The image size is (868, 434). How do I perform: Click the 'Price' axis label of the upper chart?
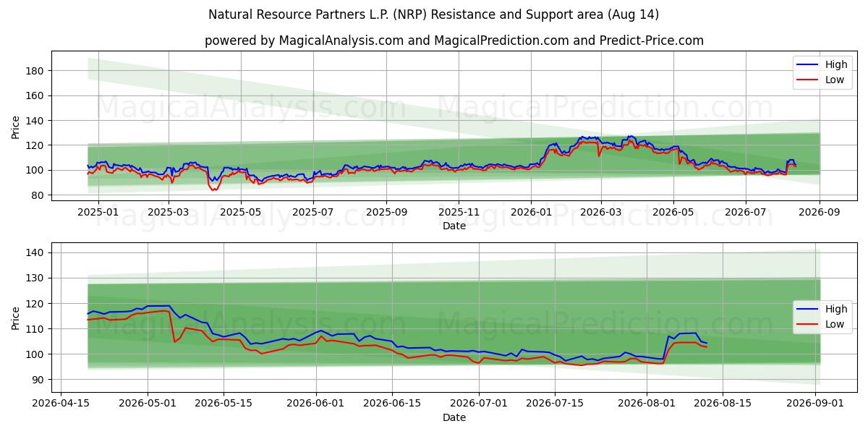tap(16, 127)
